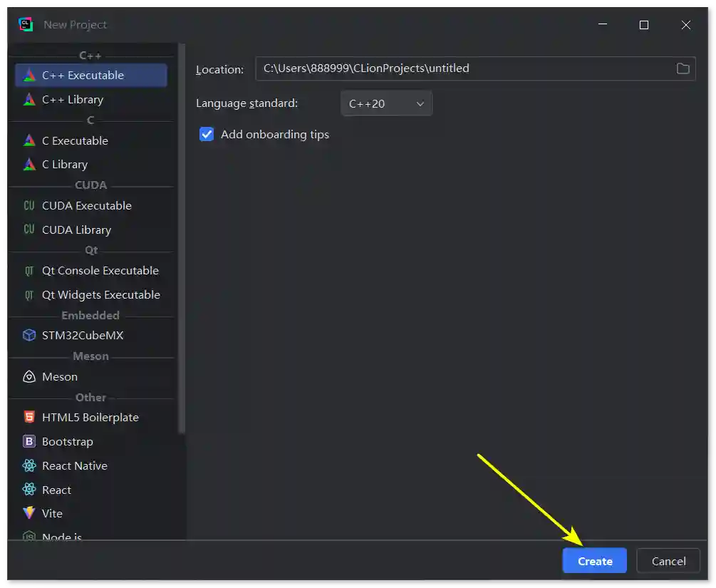Cancel the New Project dialog
Screen dimensions: 716x588
click(668, 561)
